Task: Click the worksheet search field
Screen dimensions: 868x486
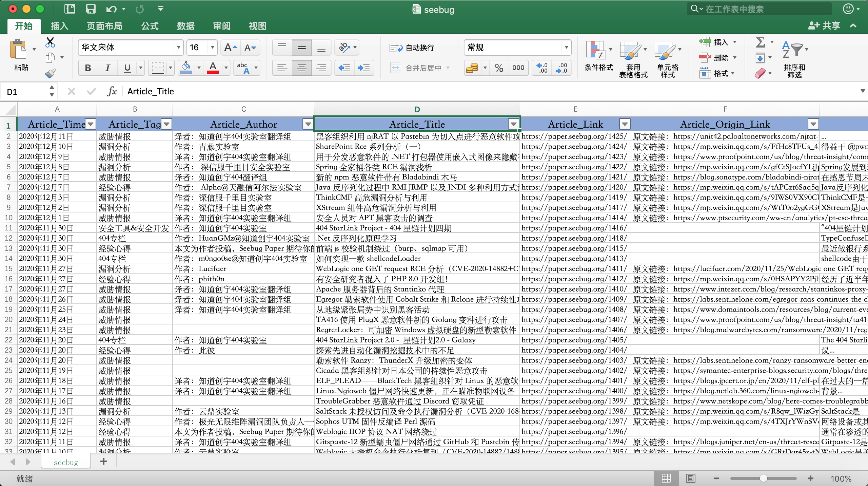Action: [759, 9]
